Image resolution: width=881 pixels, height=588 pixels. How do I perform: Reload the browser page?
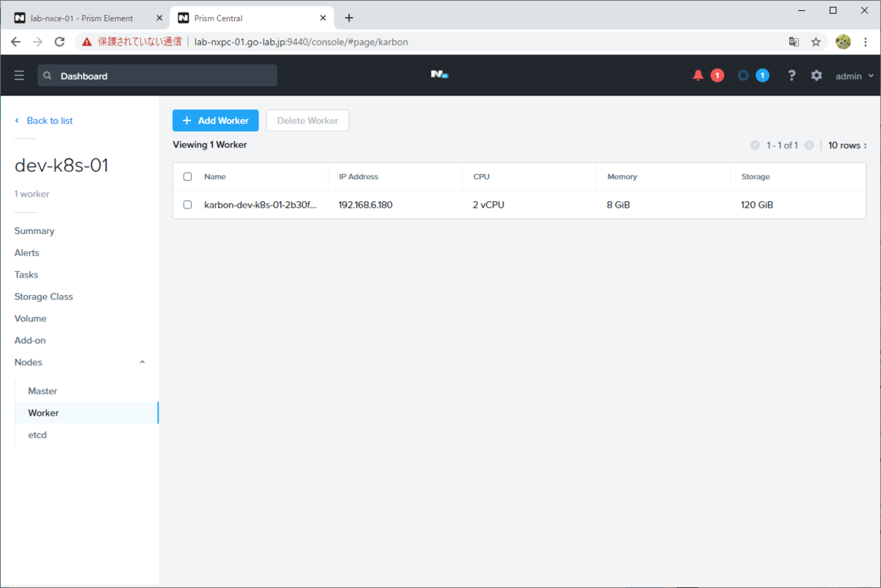pyautogui.click(x=60, y=42)
